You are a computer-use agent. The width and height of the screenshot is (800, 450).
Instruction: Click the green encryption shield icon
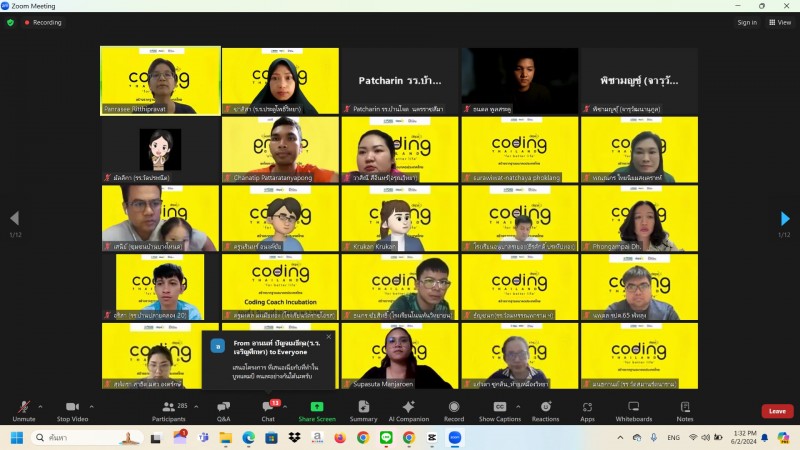[10, 22]
